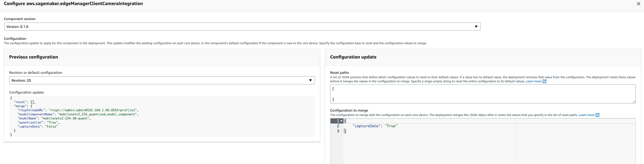Viewport: 644px width, 164px height.
Task: Click the Reset paths label
Action: click(x=339, y=72)
